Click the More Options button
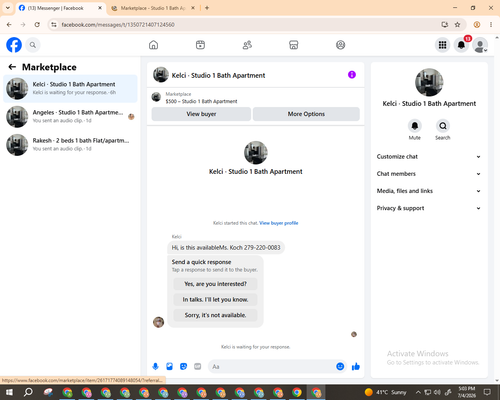Viewport: 500px width, 400px height. coord(306,114)
